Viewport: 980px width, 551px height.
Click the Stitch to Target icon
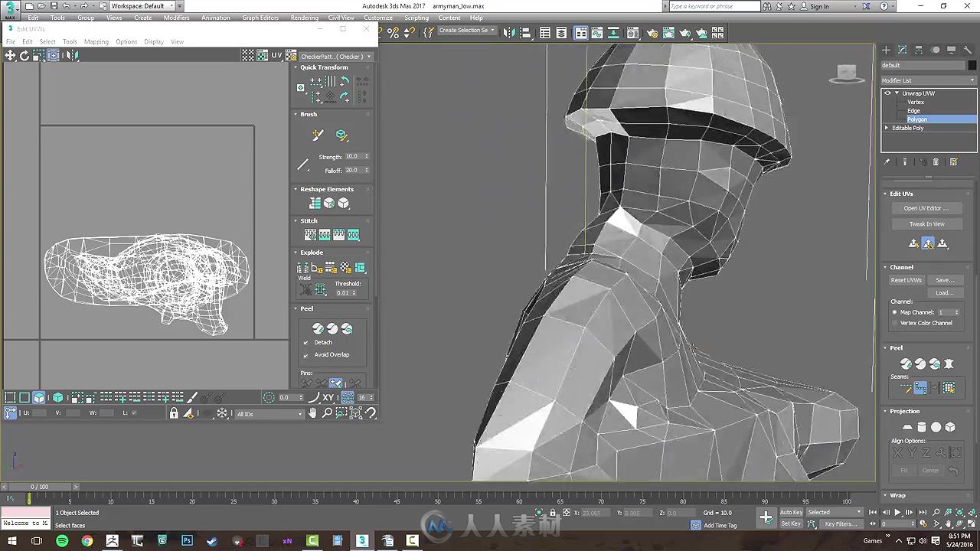310,234
